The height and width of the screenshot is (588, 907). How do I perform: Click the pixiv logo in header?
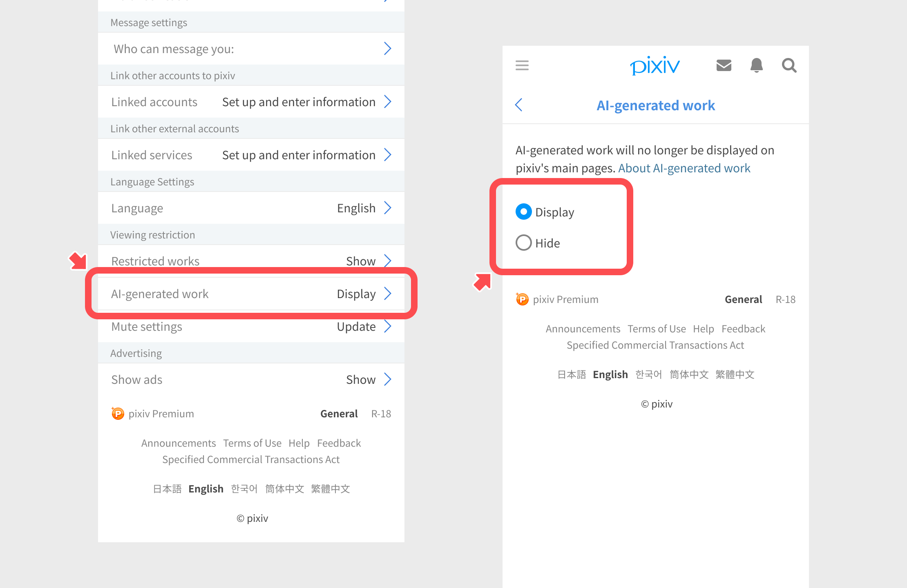click(x=655, y=66)
